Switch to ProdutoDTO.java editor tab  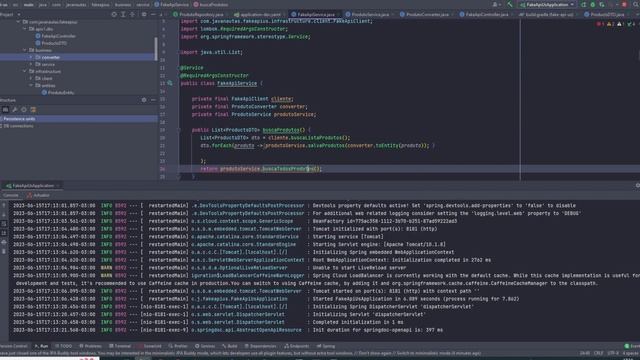click(607, 14)
